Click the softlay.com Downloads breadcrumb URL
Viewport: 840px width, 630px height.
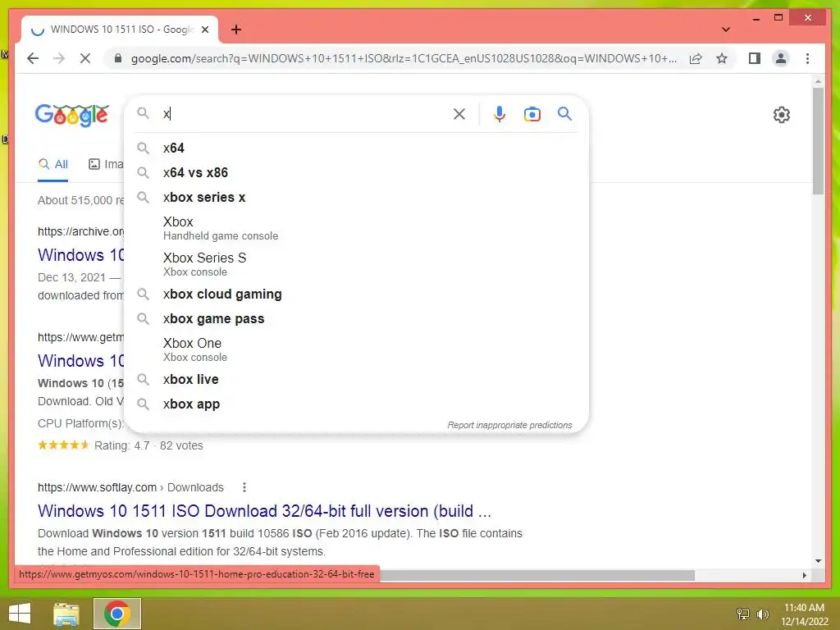tap(130, 487)
